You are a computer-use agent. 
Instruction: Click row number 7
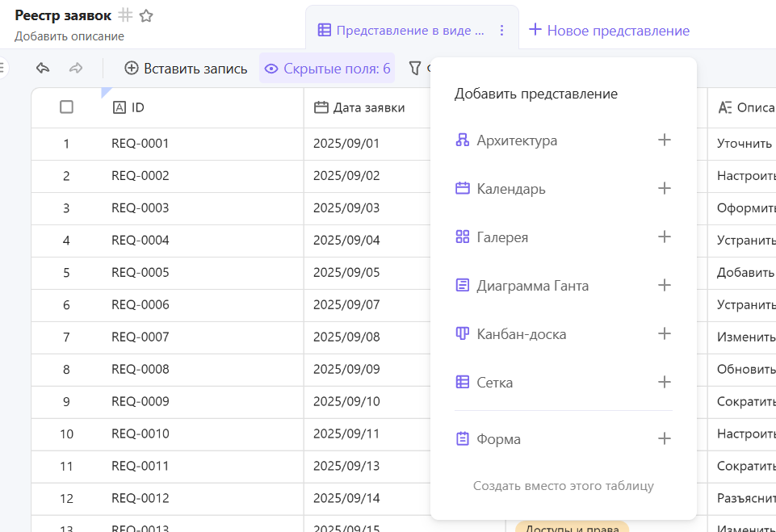(66, 337)
